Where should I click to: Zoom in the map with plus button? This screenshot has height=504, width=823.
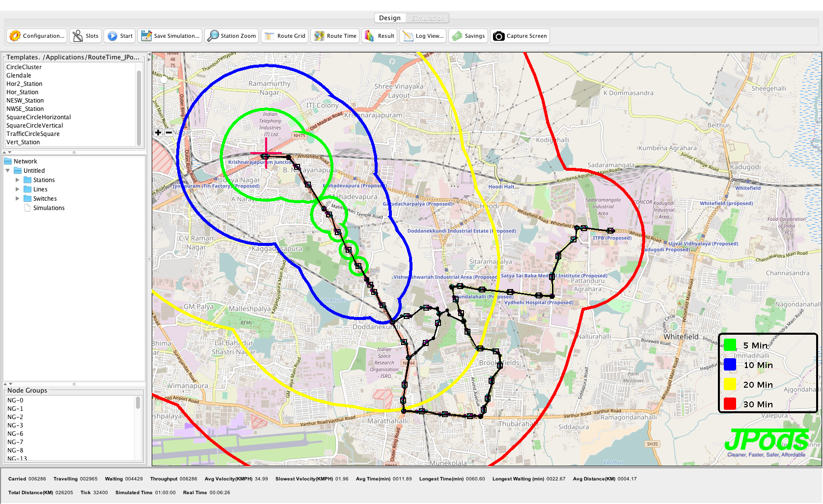(158, 133)
